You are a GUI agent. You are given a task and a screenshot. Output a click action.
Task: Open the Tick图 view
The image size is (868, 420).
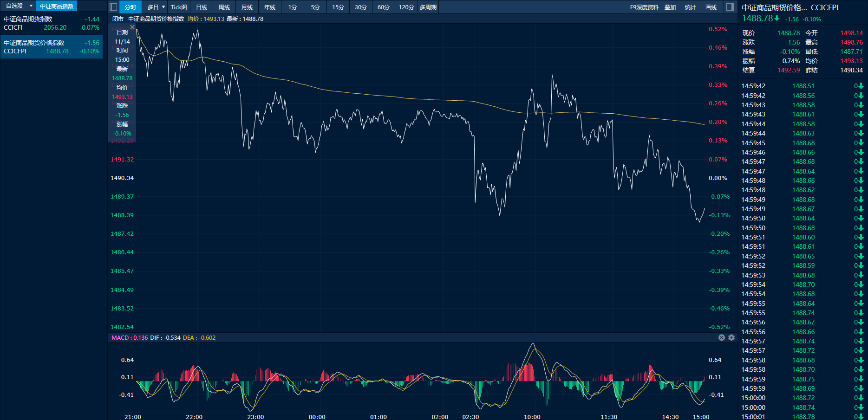[179, 7]
